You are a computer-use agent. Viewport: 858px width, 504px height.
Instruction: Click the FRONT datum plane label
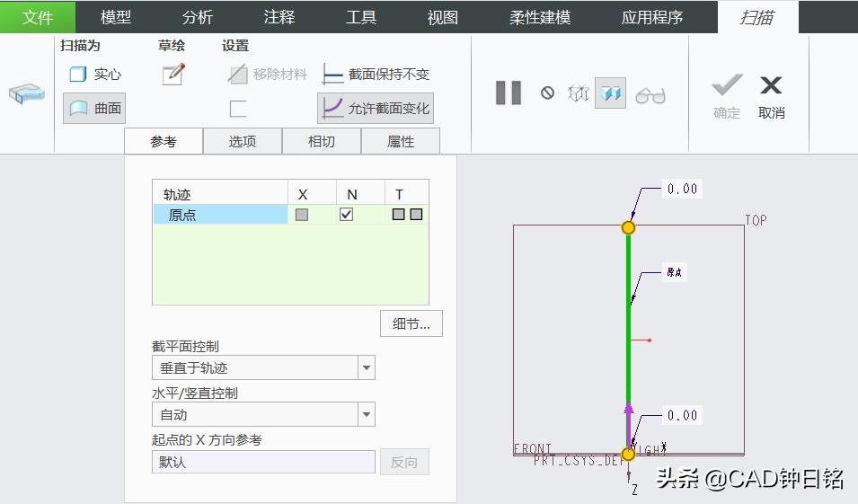point(533,448)
